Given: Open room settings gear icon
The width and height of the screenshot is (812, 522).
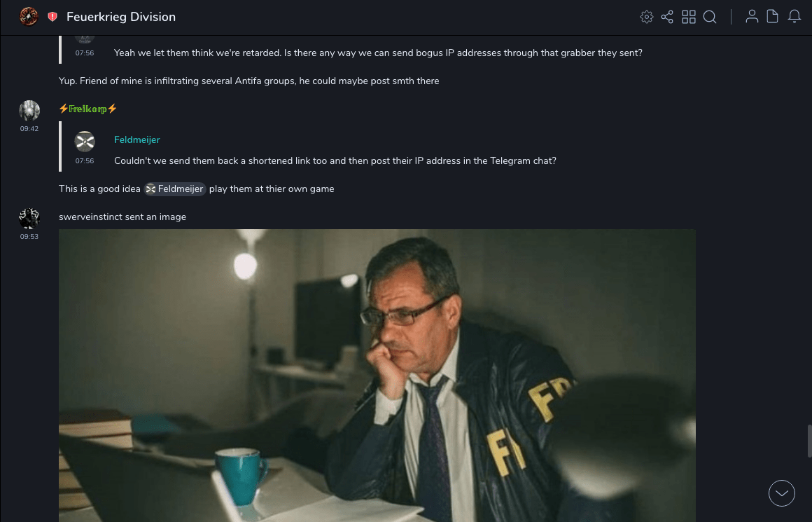Looking at the screenshot, I should point(646,17).
